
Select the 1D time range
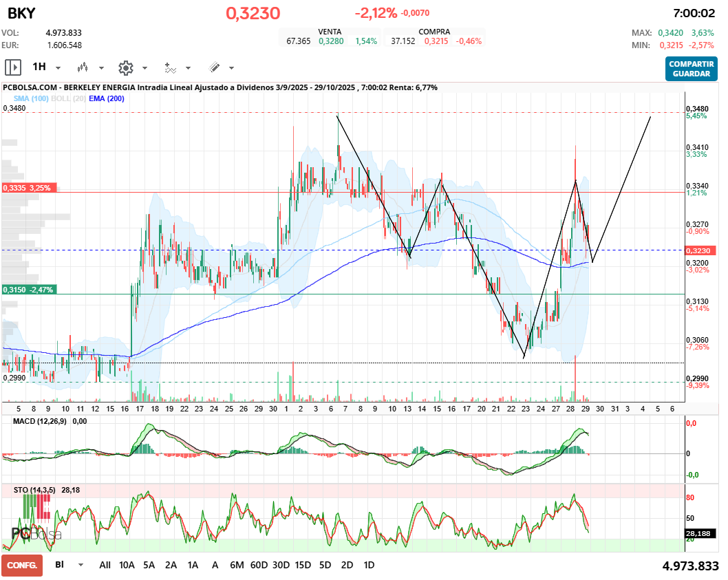[x=369, y=565]
